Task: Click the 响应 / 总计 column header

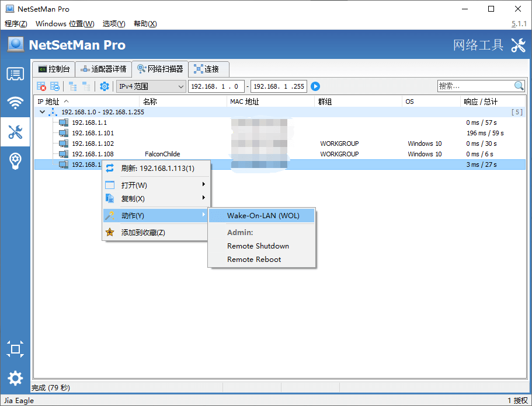Action: tap(493, 101)
